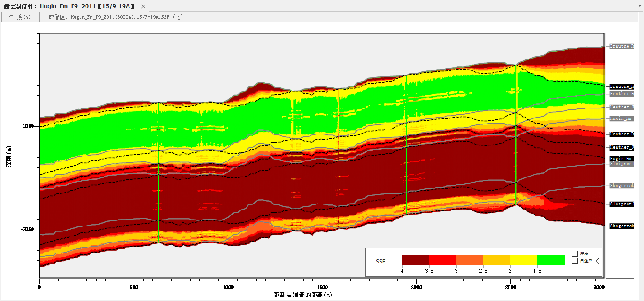Close the Hugin_Fm_F9_2011 fault seal tab

tap(144, 7)
